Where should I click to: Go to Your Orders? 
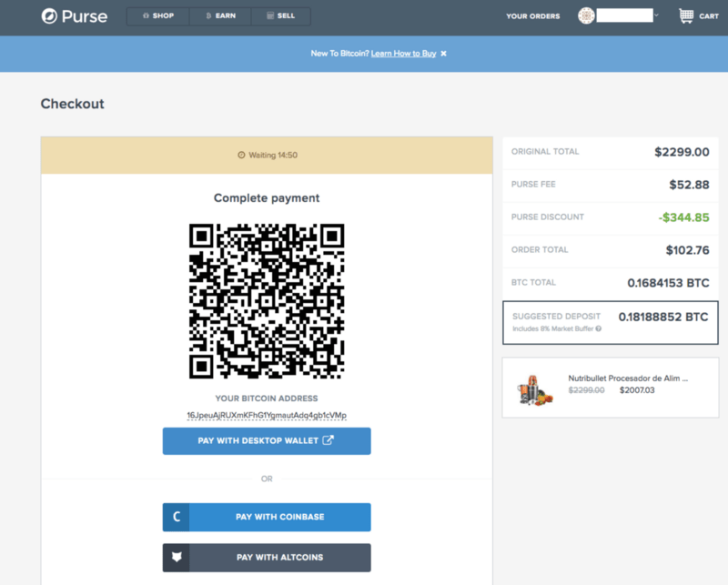click(532, 16)
